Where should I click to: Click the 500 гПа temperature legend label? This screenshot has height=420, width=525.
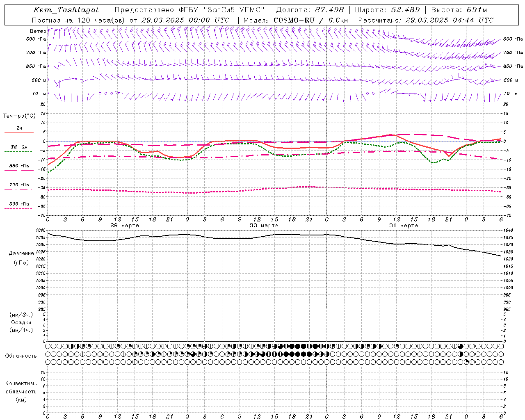(x=19, y=204)
